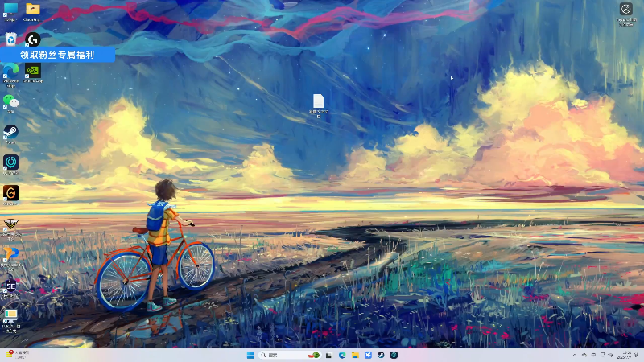Open the gold winged-emblem game shortcut
644x362 pixels.
[x=10, y=228]
